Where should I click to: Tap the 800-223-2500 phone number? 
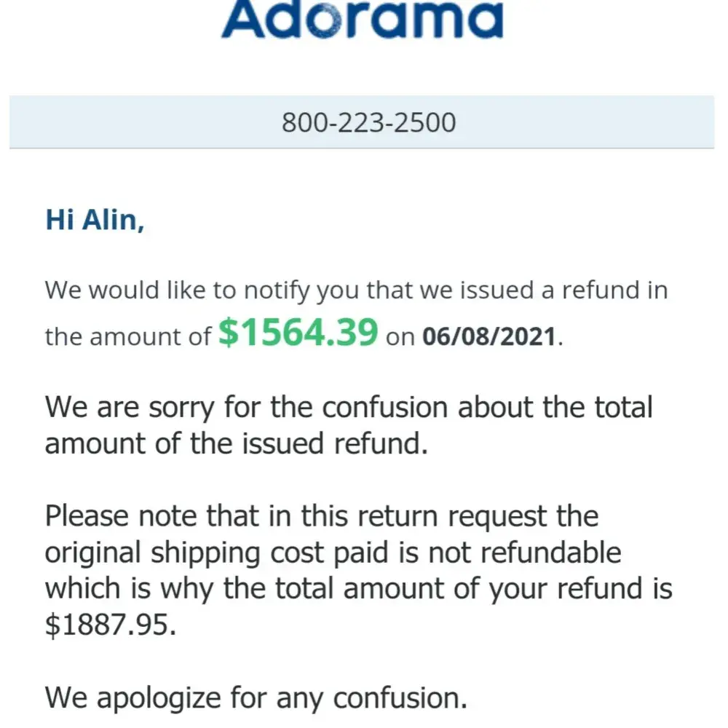coord(368,122)
